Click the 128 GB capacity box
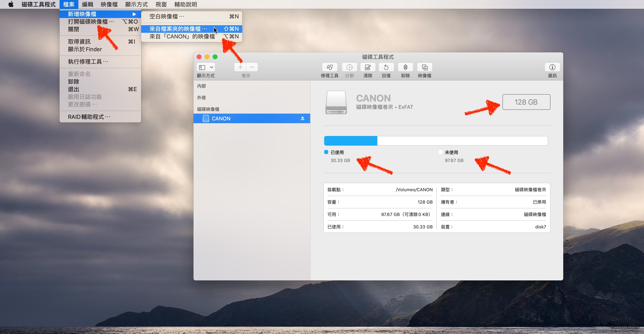This screenshot has height=334, width=644. 526,102
